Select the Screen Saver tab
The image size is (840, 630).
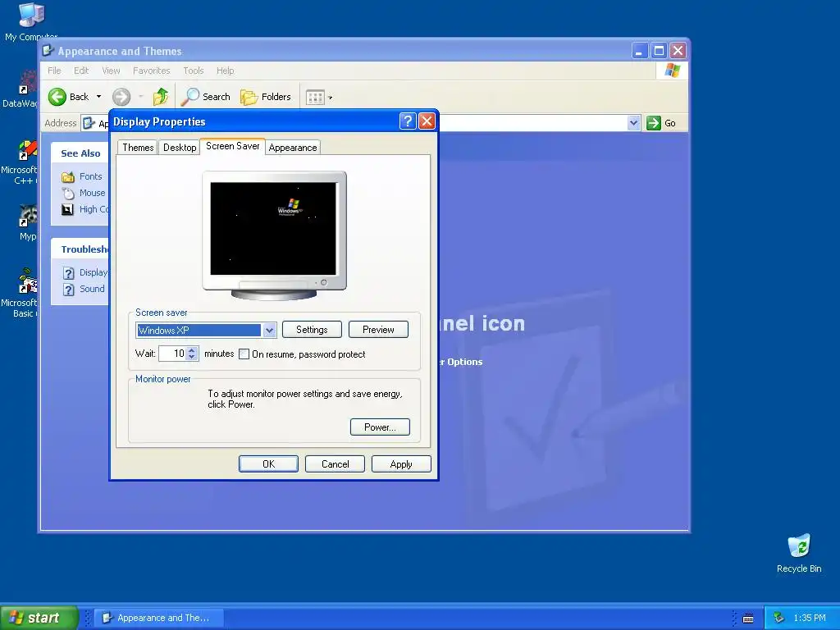pyautogui.click(x=232, y=146)
